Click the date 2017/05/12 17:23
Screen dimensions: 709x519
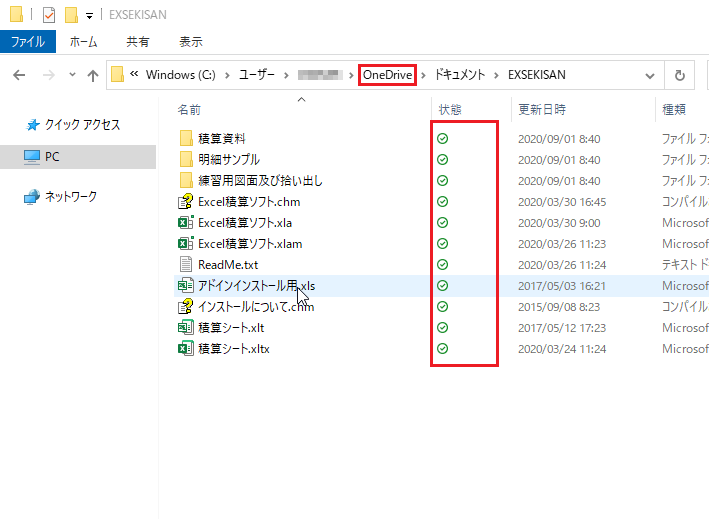click(x=562, y=328)
